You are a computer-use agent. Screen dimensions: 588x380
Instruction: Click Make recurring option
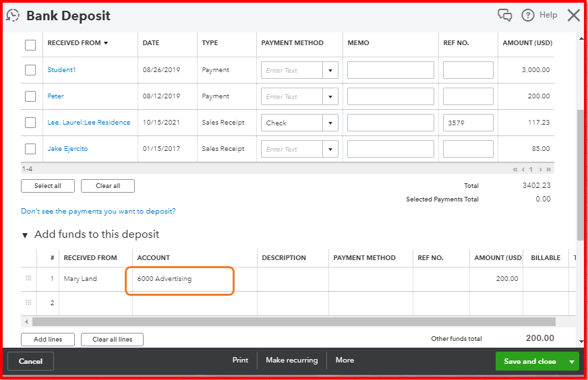pyautogui.click(x=292, y=360)
